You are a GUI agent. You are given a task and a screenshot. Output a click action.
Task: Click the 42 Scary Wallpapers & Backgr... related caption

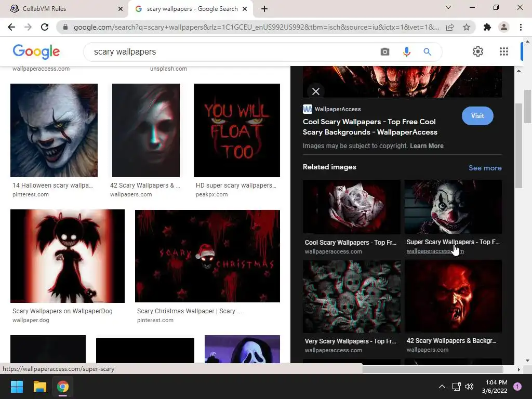[451, 341]
